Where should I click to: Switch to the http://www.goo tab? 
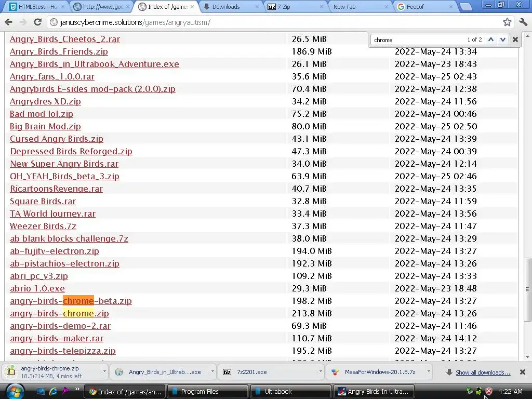tap(102, 7)
